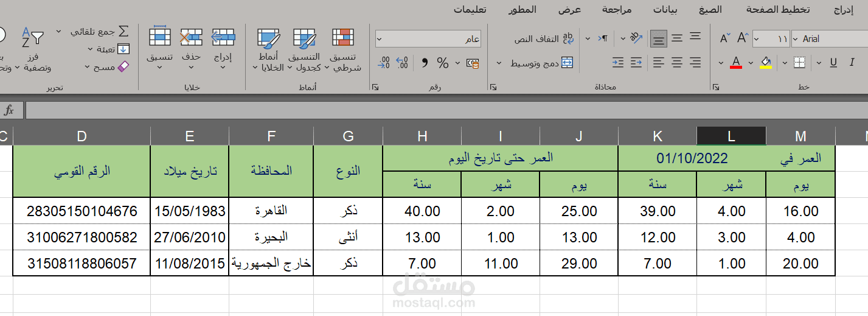Image resolution: width=868 pixels, height=316 pixels.
Task: Click AutoSum (جمع تلقائي)
Action: [100, 30]
